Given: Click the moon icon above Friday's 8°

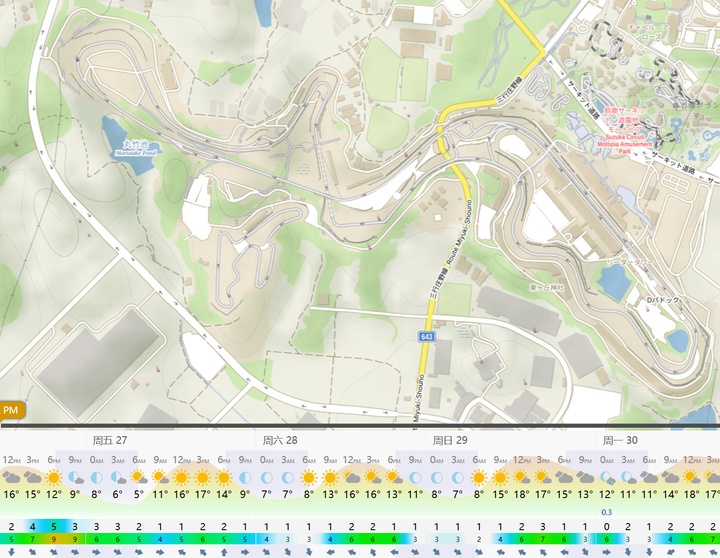Looking at the screenshot, I should (x=97, y=477).
